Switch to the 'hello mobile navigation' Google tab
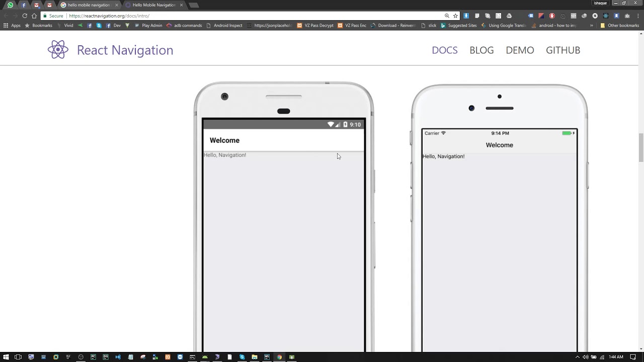This screenshot has width=644, height=362. tap(88, 5)
